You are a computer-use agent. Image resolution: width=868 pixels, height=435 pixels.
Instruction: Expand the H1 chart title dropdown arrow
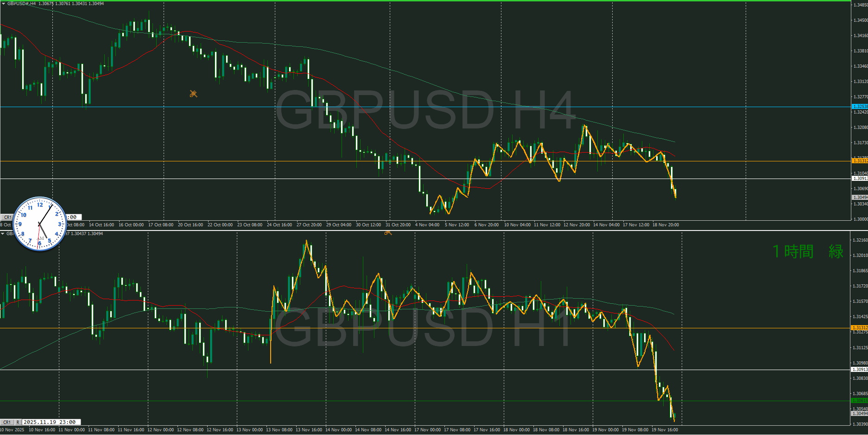point(3,234)
